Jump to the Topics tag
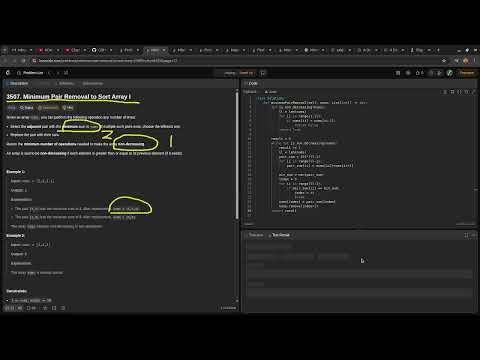Image resolution: width=480 pixels, height=360 pixels. 27,108
